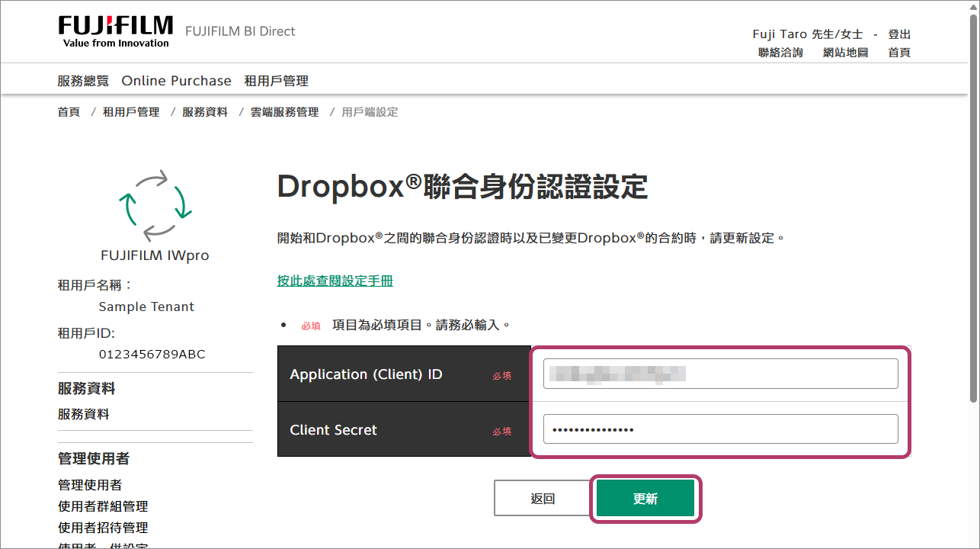Focus the Application (Client) ID input field

720,374
